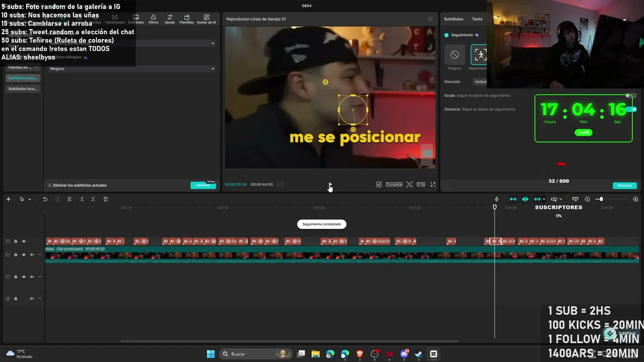This screenshot has height=362, width=644.
Task: Open the Avatar de IA panel
Action: click(x=206, y=19)
